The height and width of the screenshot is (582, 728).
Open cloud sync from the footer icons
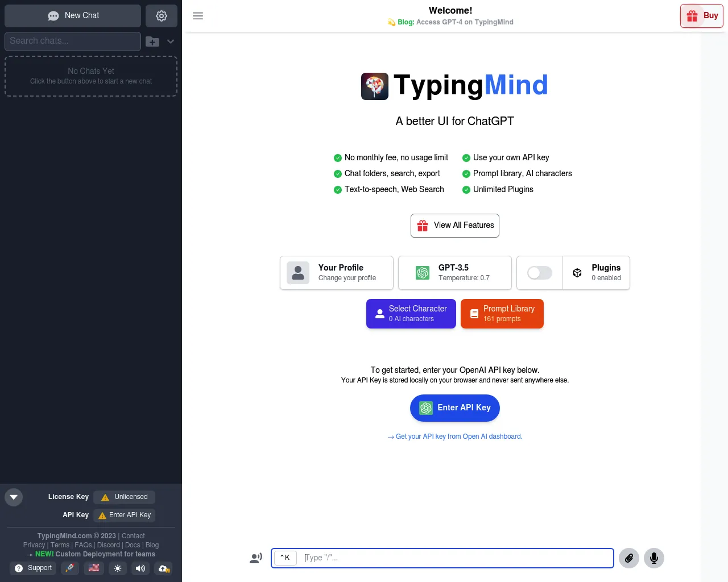163,568
